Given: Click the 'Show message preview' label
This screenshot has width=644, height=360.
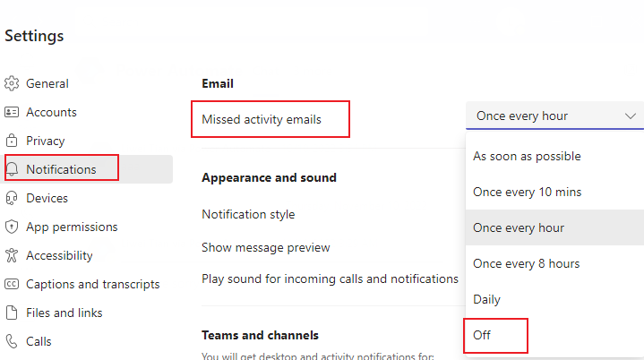Looking at the screenshot, I should 266,247.
